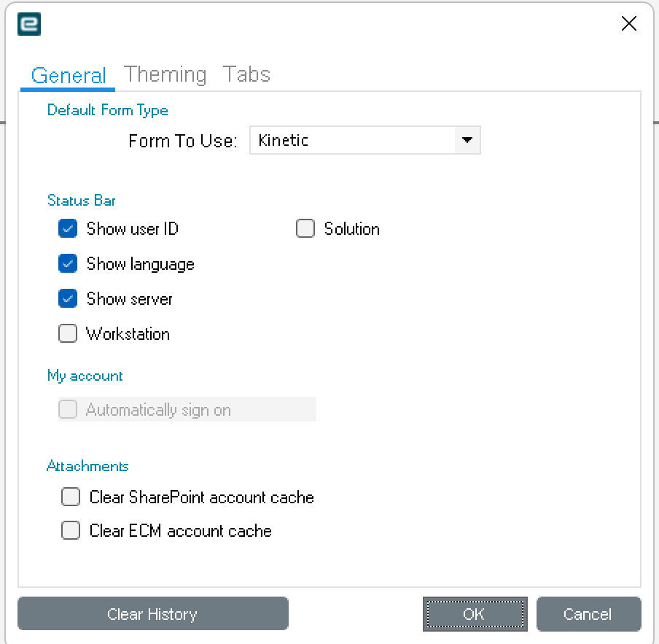Enable the Workstation checkbox

[x=68, y=334]
